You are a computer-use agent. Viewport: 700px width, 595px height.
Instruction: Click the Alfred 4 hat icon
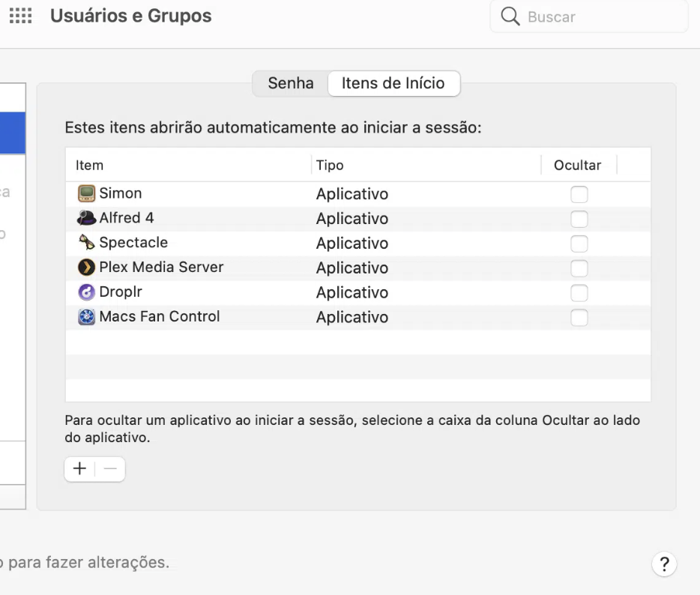pos(87,218)
